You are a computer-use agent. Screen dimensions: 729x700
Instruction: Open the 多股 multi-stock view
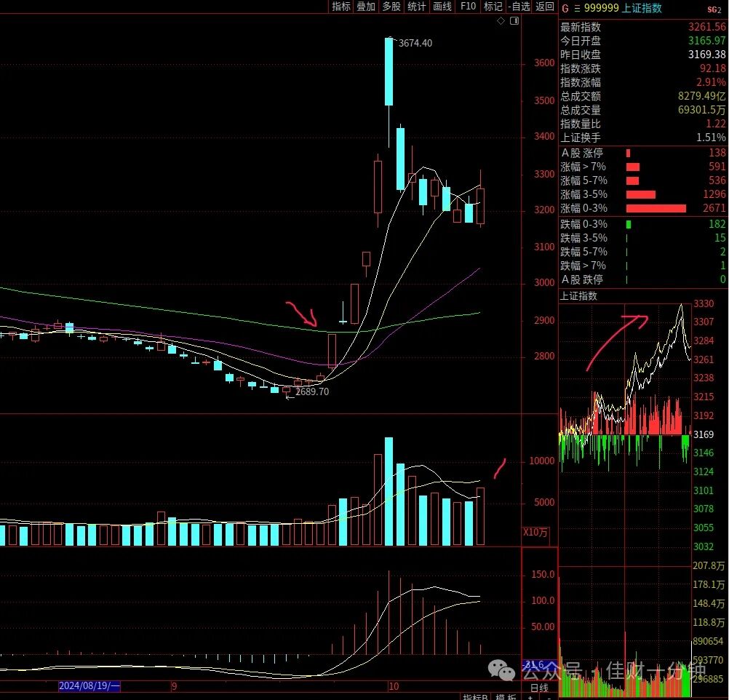pos(391,7)
